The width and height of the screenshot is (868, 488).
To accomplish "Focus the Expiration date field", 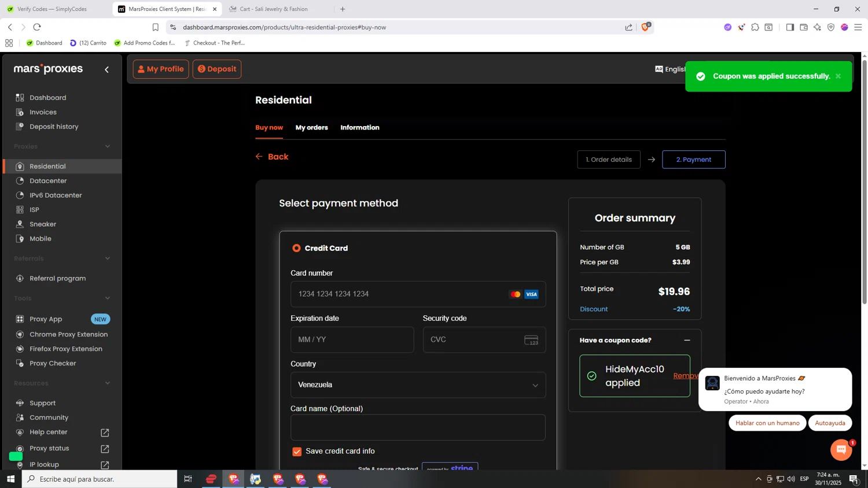I will coord(352,340).
